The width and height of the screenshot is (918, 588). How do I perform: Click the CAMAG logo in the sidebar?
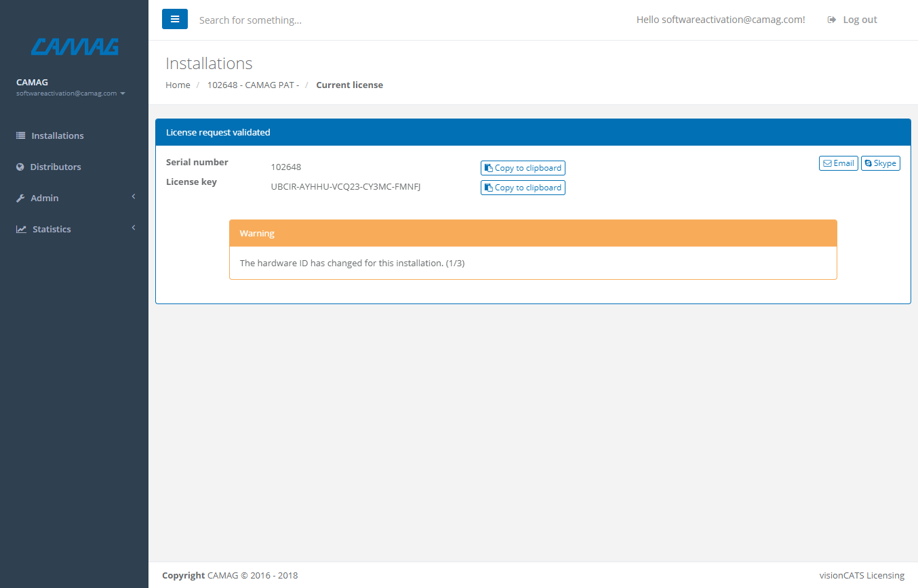[x=74, y=47]
